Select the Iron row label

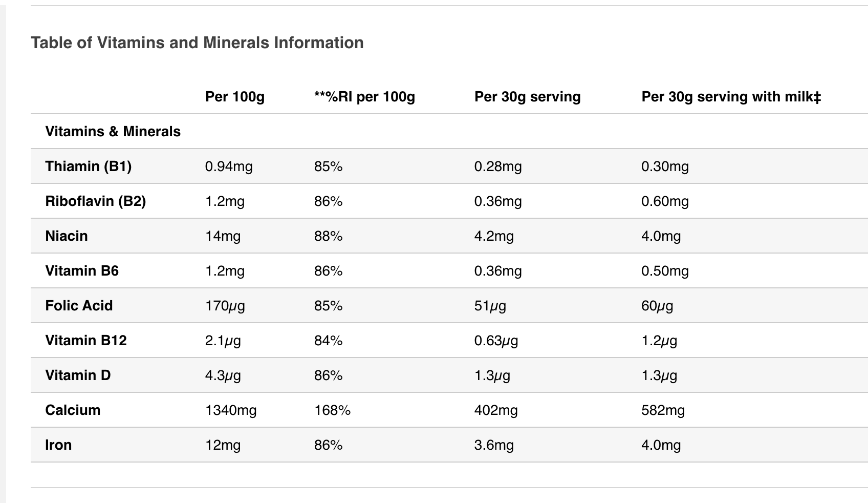click(58, 445)
